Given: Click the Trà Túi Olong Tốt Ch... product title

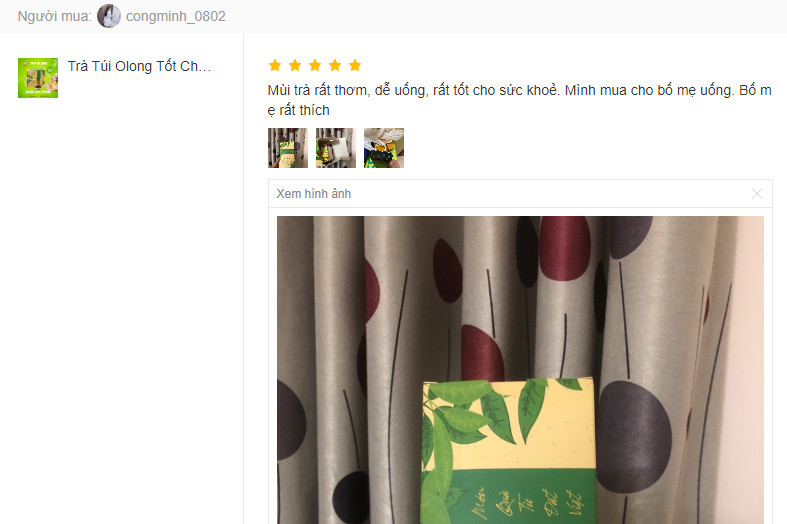Looking at the screenshot, I should [x=139, y=66].
